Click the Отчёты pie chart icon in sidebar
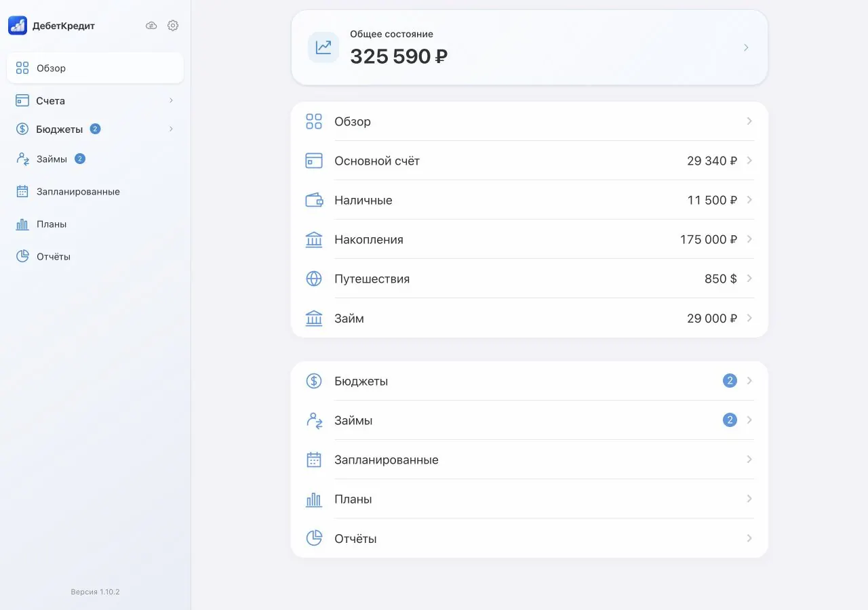 (x=22, y=256)
